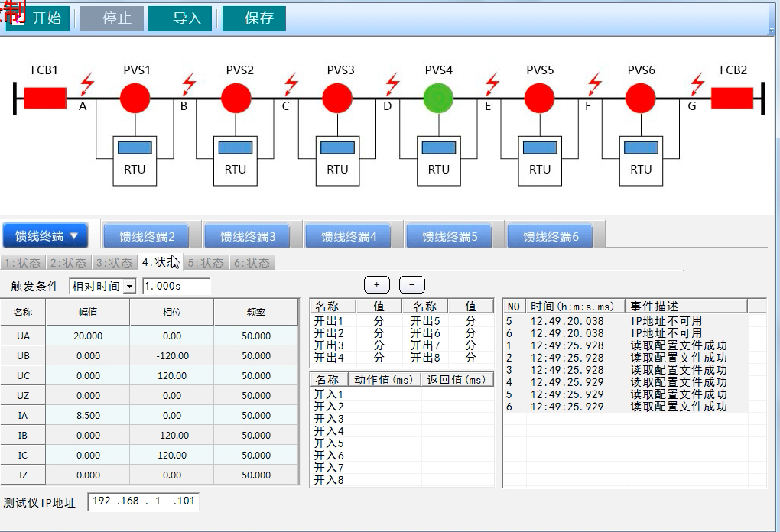Viewport: 780px width, 532px height.
Task: Click the UA amplitude value 20.000 cell
Action: [x=88, y=336]
